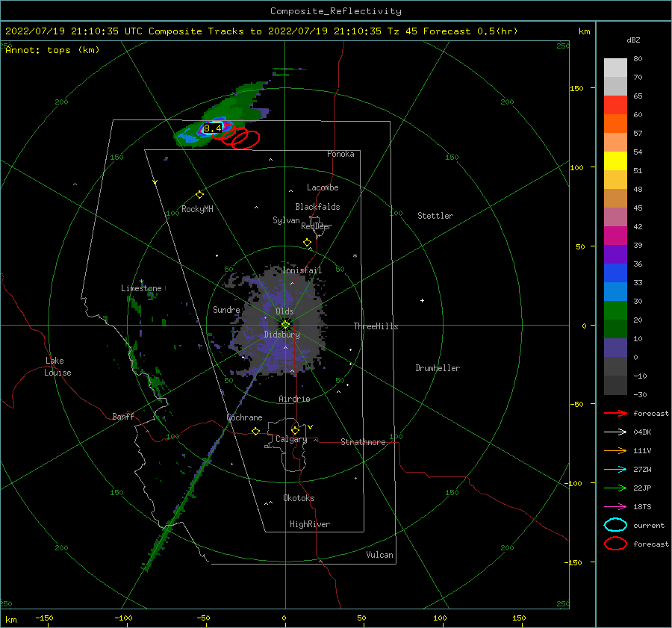Select the HighRiver label

(x=310, y=524)
